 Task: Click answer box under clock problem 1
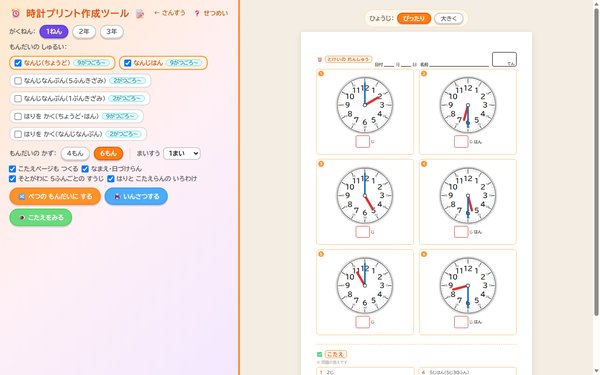[362, 142]
